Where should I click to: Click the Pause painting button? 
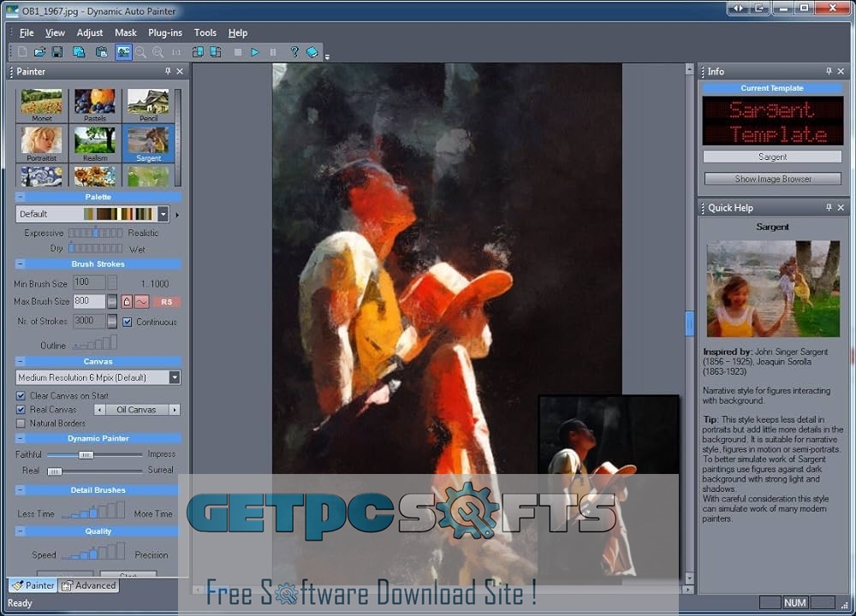click(x=273, y=52)
